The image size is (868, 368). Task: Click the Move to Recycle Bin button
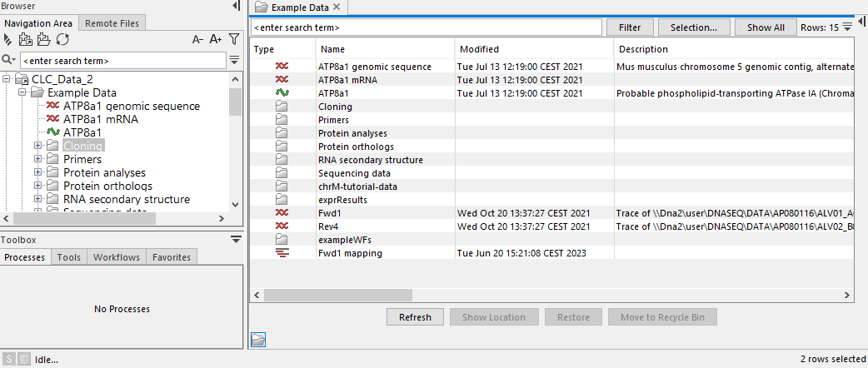(662, 317)
